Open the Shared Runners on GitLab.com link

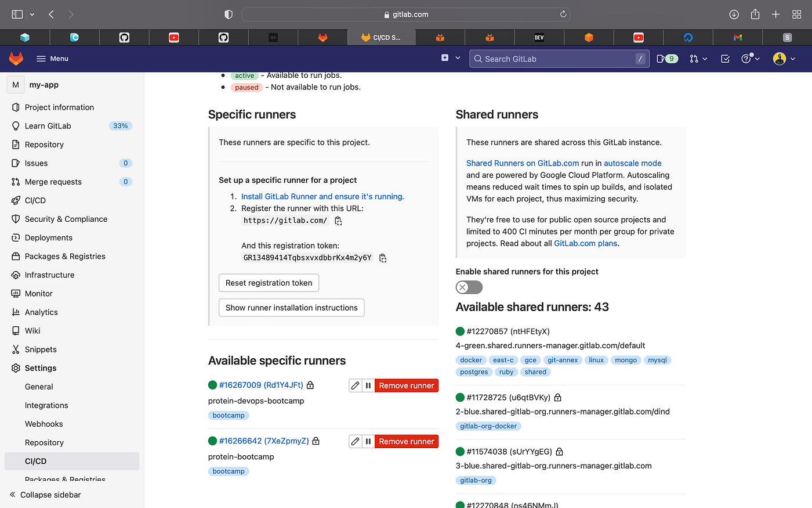click(522, 163)
